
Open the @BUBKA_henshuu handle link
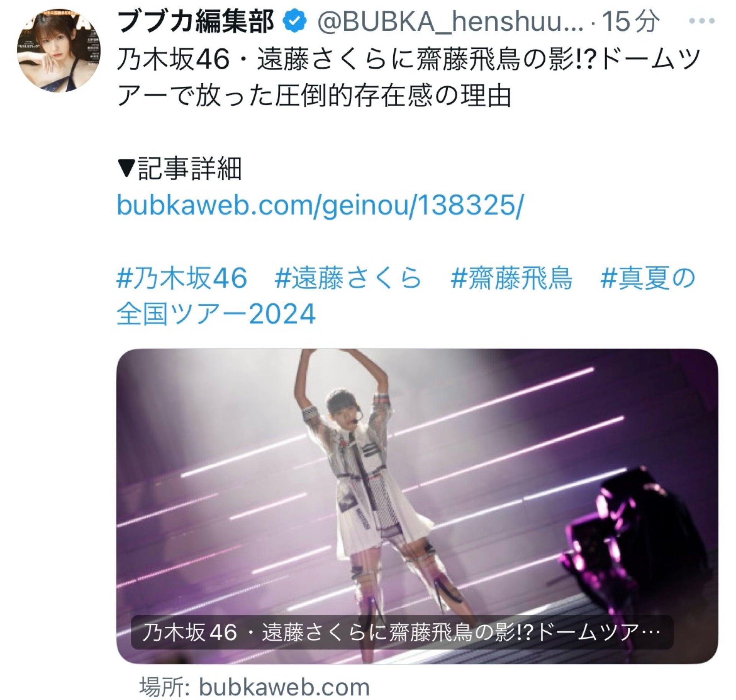[449, 23]
